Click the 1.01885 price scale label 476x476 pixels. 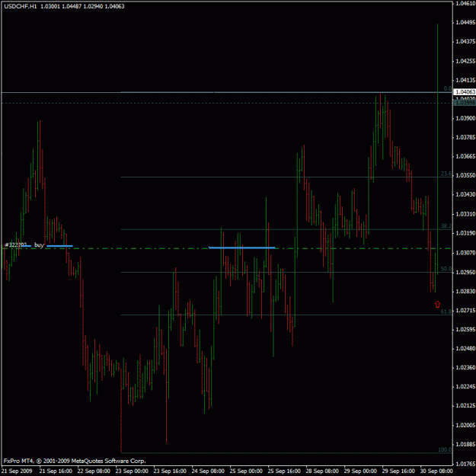pyautogui.click(x=465, y=444)
